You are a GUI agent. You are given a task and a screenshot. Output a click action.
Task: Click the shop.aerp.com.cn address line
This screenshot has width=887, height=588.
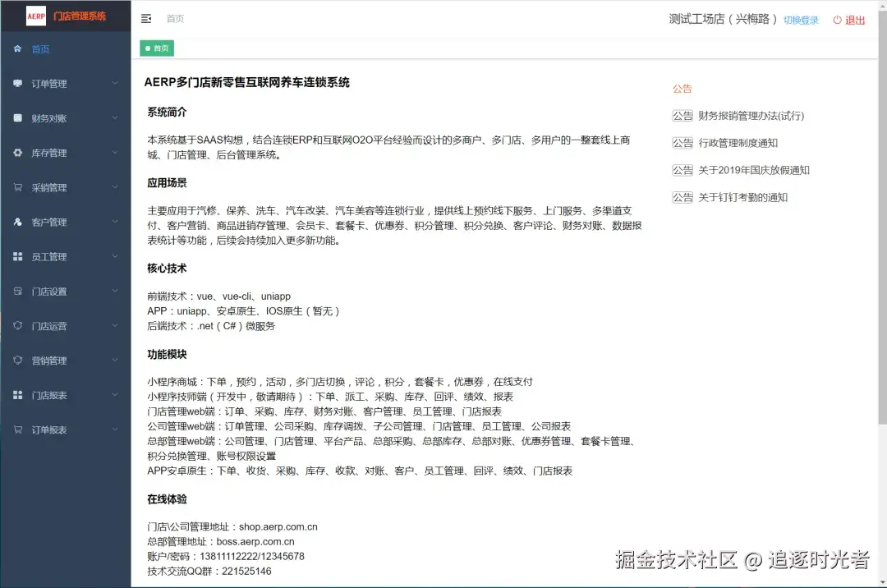[x=232, y=527]
